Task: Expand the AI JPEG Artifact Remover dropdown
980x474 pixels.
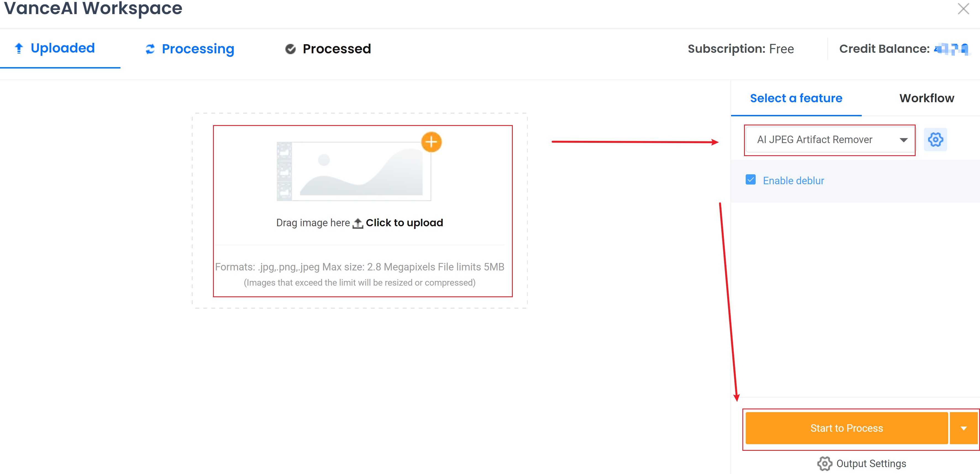Action: [829, 139]
